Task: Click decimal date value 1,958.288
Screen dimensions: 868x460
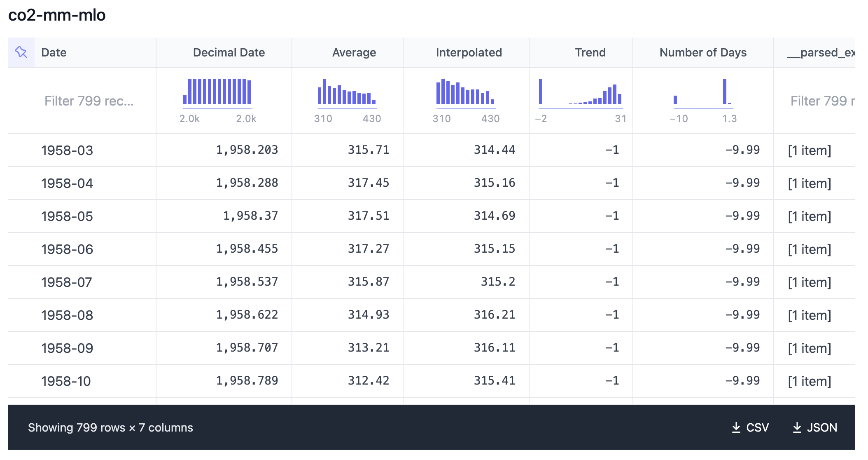Action: [247, 183]
